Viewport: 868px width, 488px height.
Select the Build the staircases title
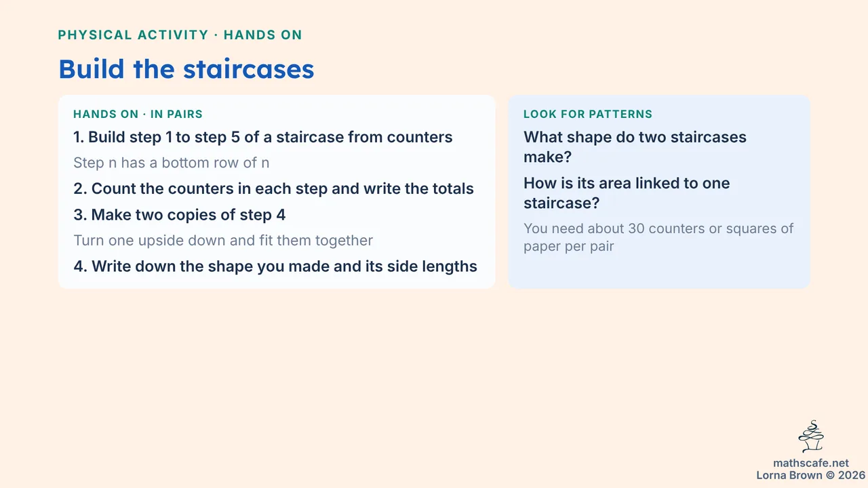186,69
